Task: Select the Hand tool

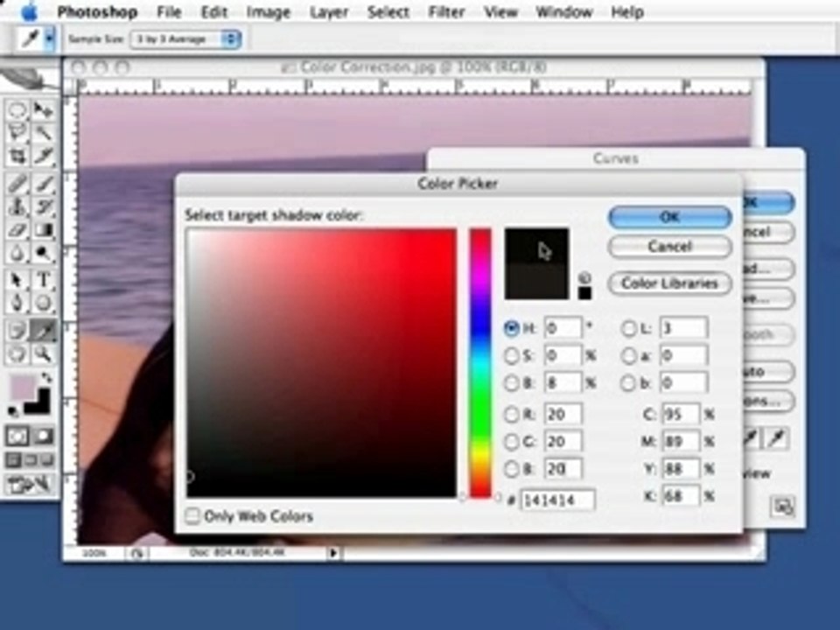Action: (x=17, y=353)
